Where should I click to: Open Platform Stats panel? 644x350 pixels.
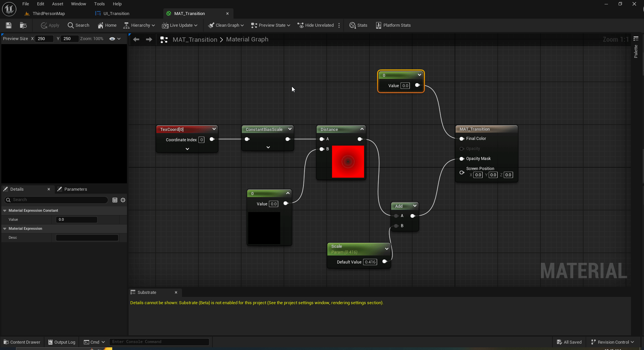coord(393,25)
